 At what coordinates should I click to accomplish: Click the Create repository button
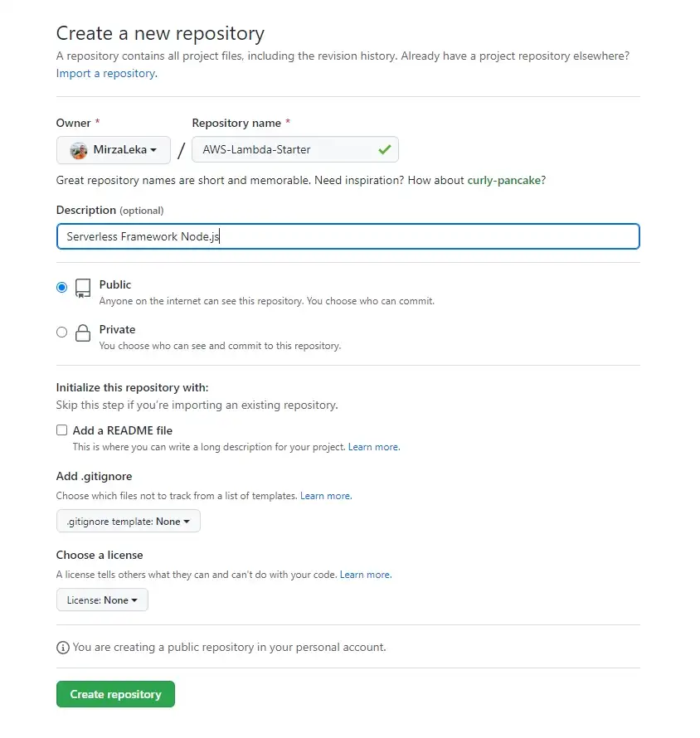coord(115,694)
